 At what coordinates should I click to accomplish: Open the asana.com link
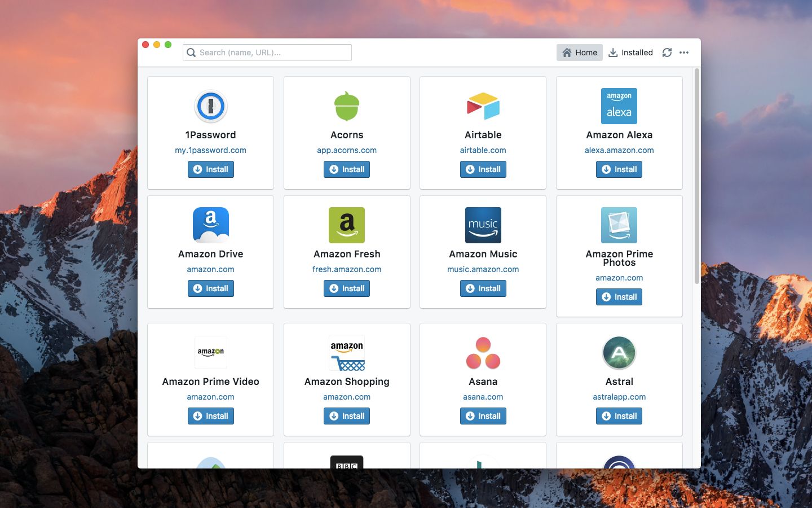pyautogui.click(x=483, y=397)
